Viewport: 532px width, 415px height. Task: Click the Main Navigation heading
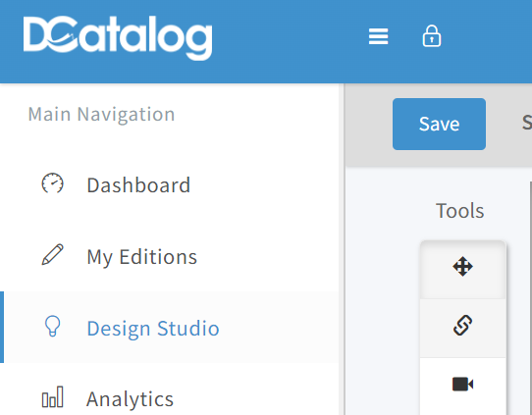101,114
